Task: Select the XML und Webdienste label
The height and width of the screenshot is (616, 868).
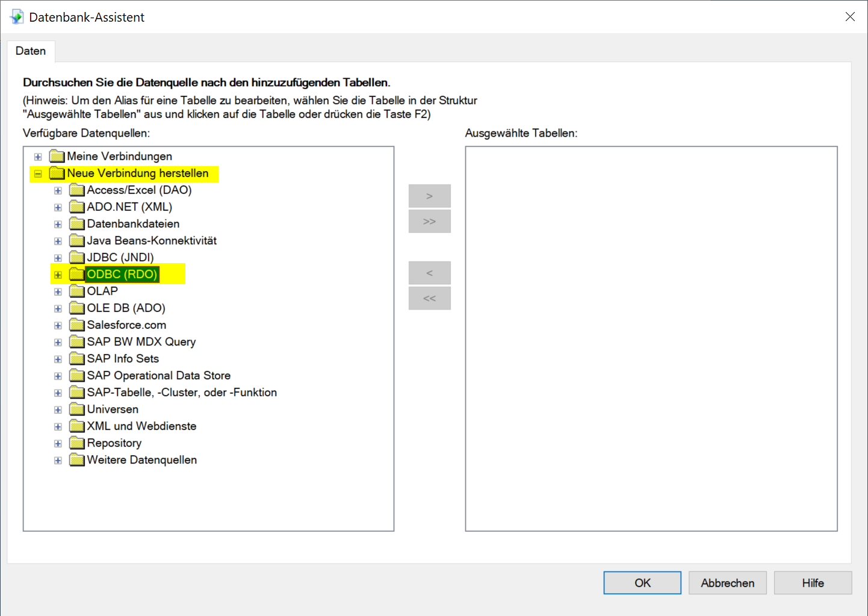Action: pyautogui.click(x=141, y=426)
